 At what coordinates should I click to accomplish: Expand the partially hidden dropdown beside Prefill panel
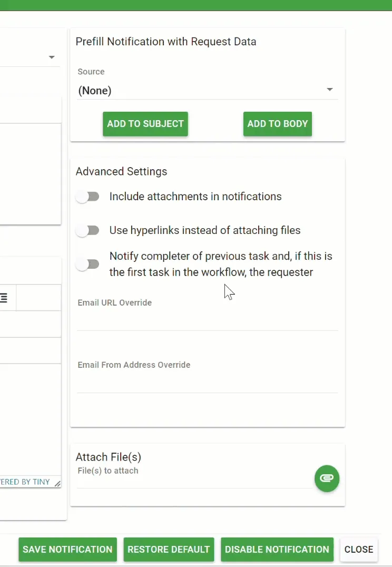pyautogui.click(x=52, y=57)
